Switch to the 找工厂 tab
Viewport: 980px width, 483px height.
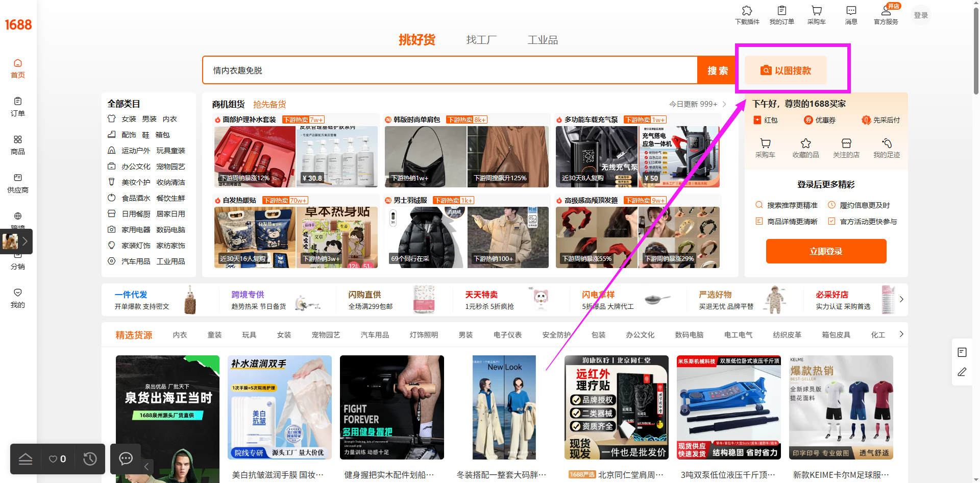coord(481,40)
